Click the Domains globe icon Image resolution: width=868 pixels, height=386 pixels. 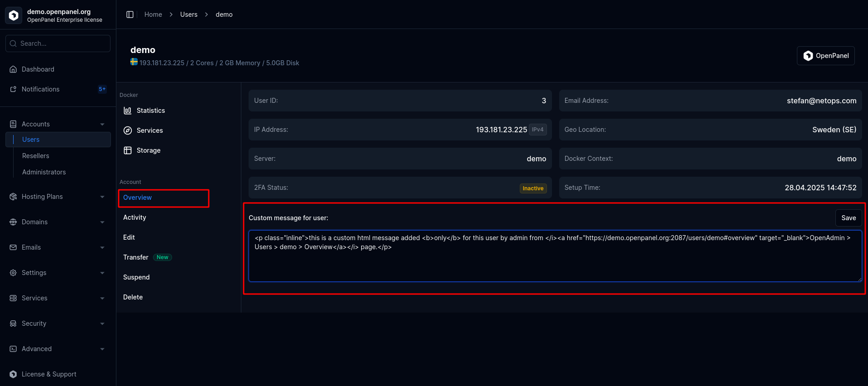(x=13, y=222)
